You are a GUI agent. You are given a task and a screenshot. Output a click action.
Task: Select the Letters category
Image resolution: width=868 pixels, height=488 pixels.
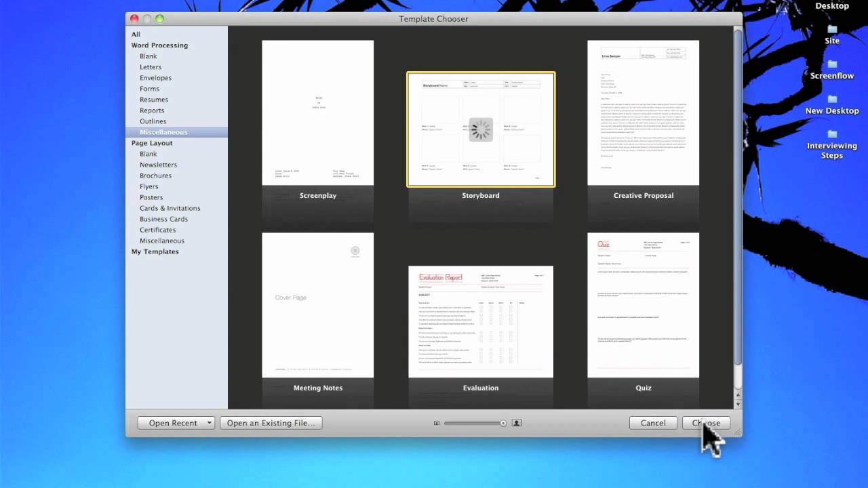click(x=151, y=67)
